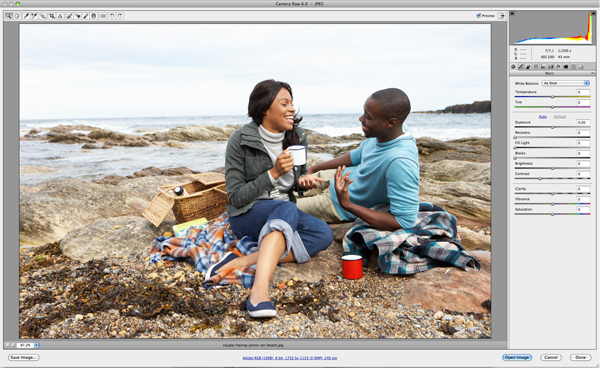Open the Presets panel tab

(573, 67)
